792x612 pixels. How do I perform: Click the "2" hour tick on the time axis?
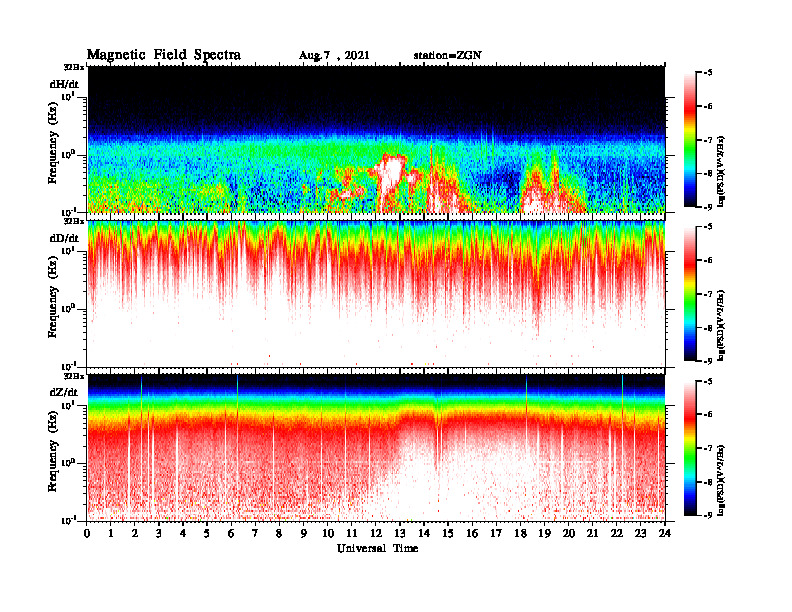pos(135,534)
